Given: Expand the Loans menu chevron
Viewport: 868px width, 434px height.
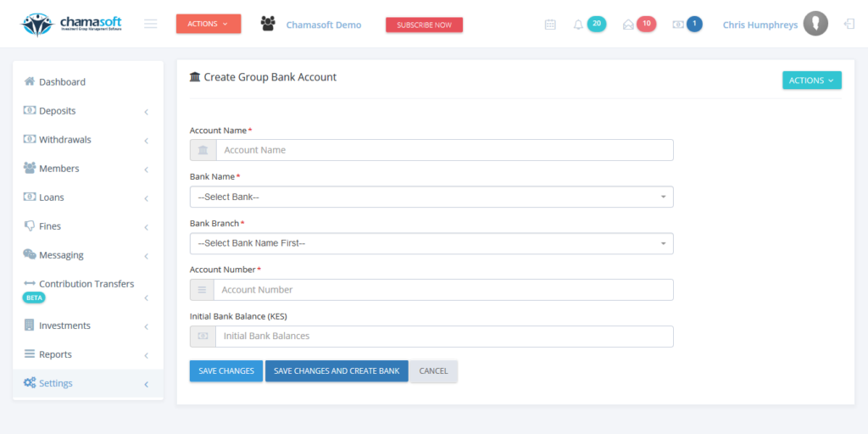Looking at the screenshot, I should coord(147,198).
